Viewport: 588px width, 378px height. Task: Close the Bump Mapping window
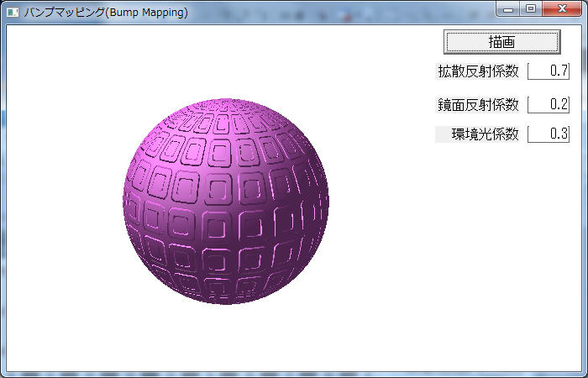click(562, 9)
